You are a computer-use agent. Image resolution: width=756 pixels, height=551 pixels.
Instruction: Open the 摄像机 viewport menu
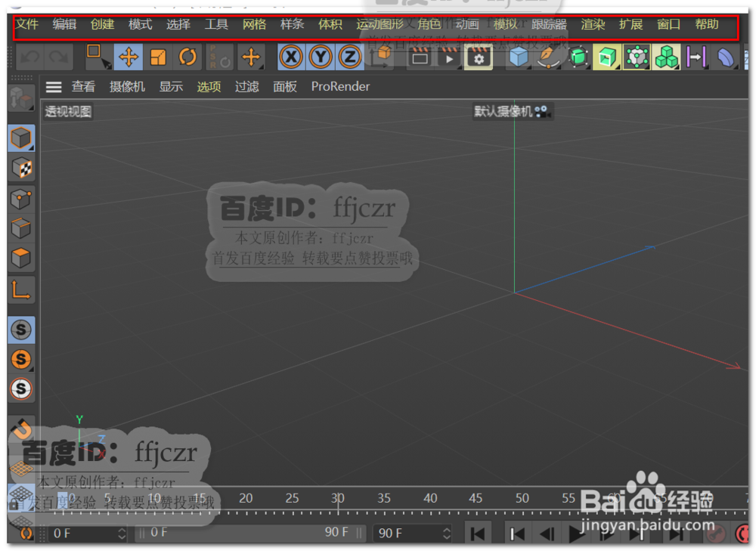pos(127,87)
